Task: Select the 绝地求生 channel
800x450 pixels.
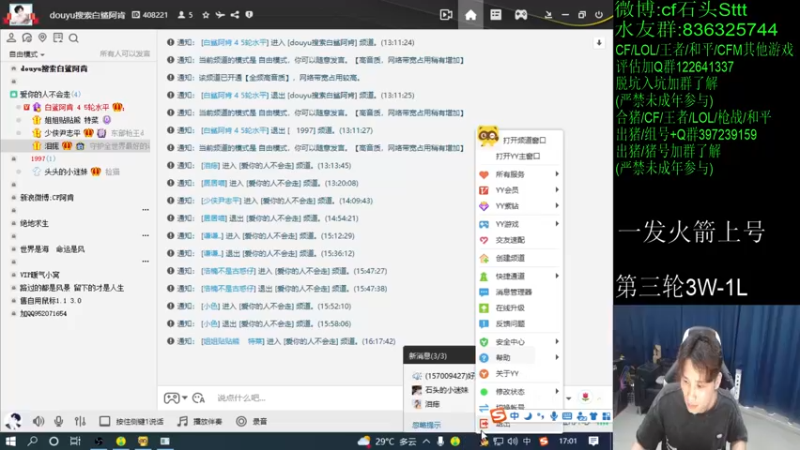Action: (x=34, y=223)
